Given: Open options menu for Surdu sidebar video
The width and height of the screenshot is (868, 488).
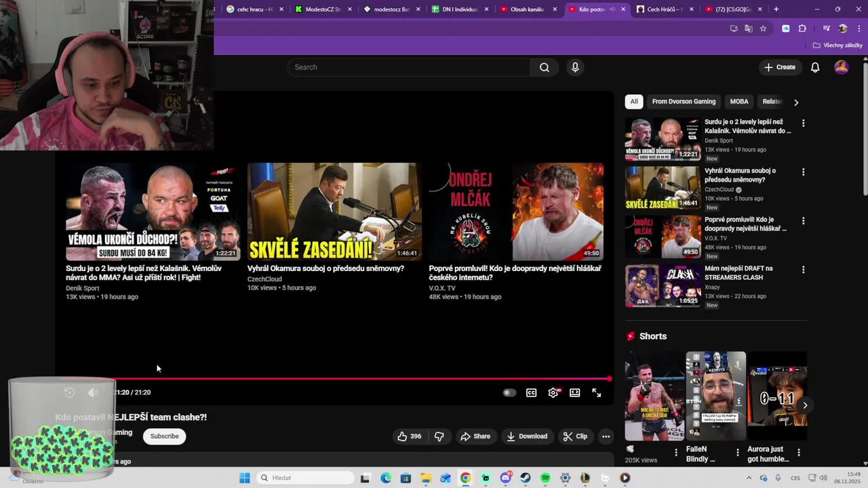Looking at the screenshot, I should click(804, 123).
